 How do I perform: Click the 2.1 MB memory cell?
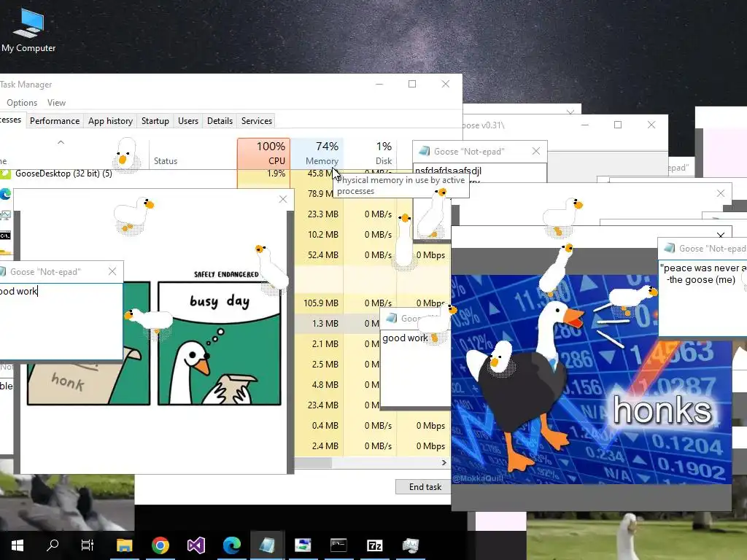325,343
